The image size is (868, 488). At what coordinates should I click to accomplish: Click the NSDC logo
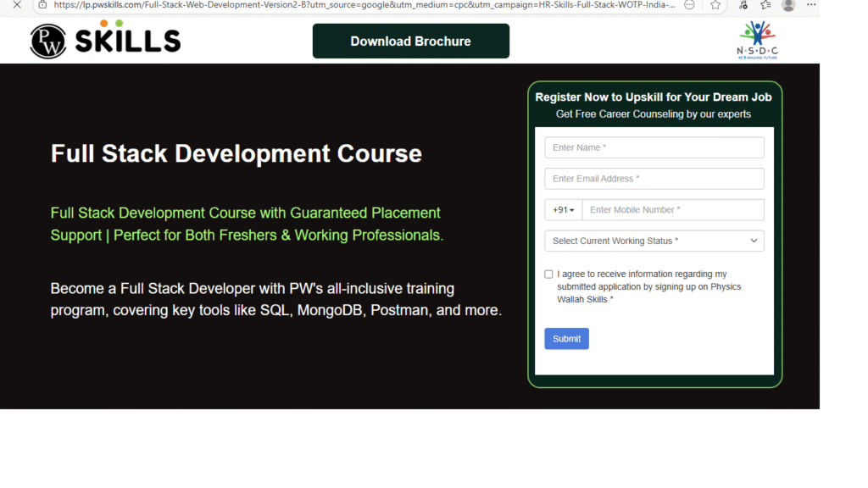point(757,40)
